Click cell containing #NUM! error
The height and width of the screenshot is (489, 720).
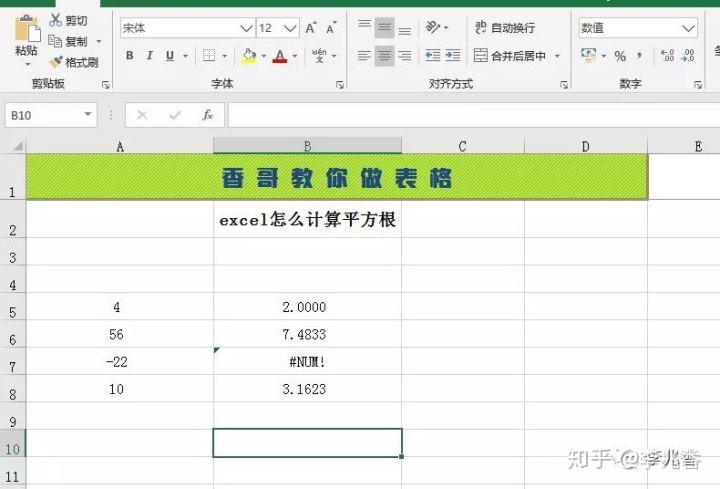pyautogui.click(x=307, y=361)
